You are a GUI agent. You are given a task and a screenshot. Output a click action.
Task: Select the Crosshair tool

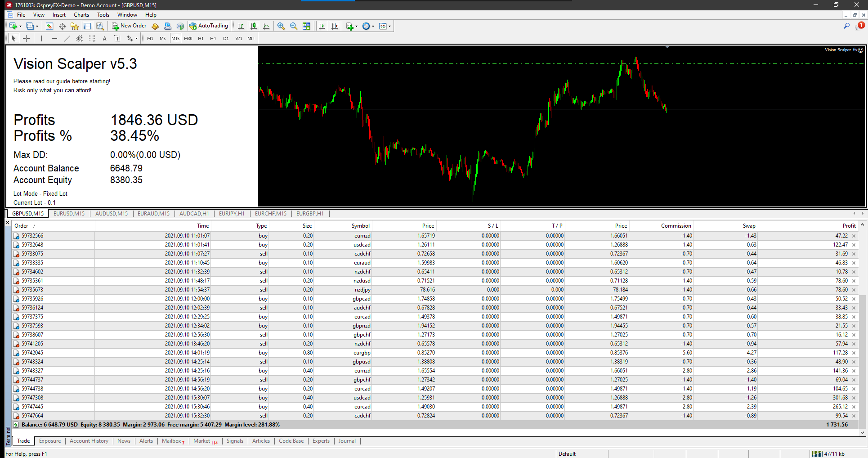point(27,39)
